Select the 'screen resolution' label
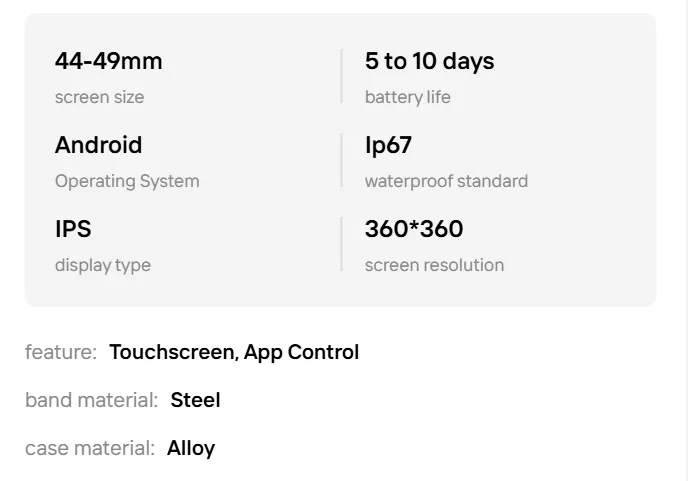The width and height of the screenshot is (688, 481). [434, 265]
